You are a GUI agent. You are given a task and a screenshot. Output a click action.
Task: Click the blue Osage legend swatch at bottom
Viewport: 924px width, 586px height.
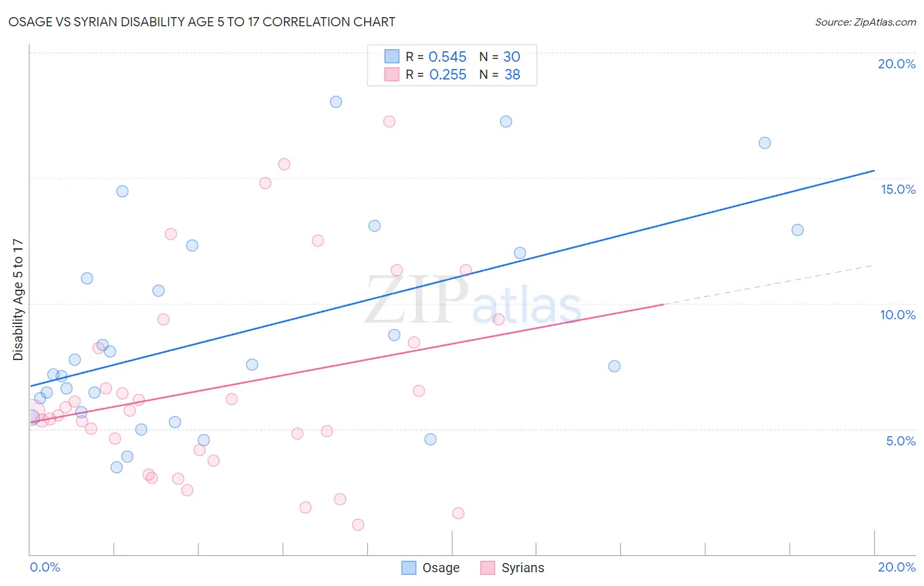tap(409, 568)
